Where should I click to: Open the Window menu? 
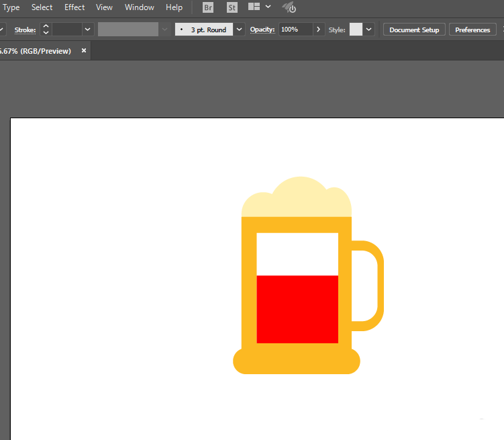(x=139, y=7)
